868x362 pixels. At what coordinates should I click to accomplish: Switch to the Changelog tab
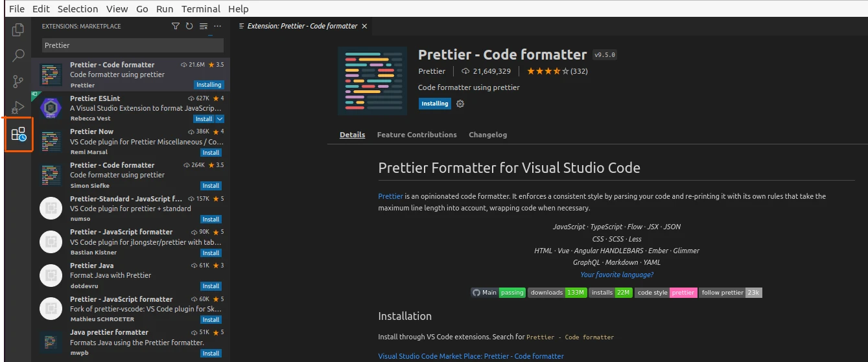488,135
